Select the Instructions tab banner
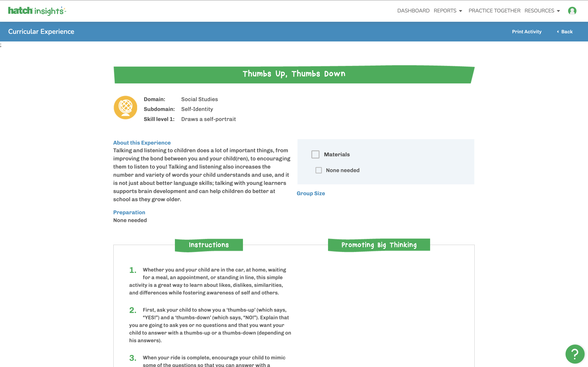588x367 pixels. (x=209, y=245)
